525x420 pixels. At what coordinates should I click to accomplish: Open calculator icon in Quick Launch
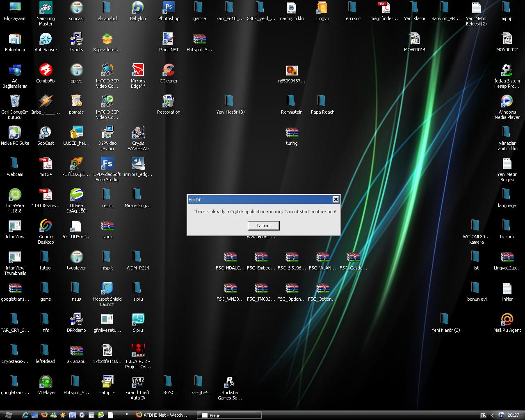91,415
